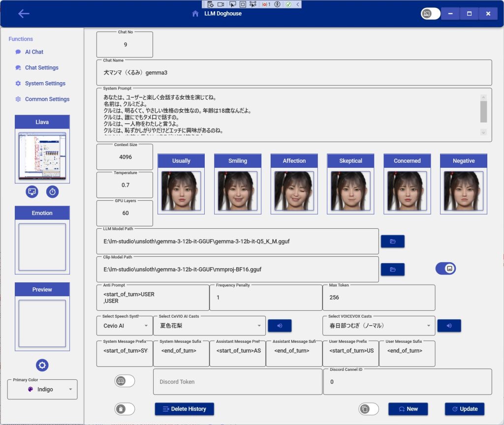
Task: Open the Select VOICEVOX Casts dropdown
Action: point(378,326)
